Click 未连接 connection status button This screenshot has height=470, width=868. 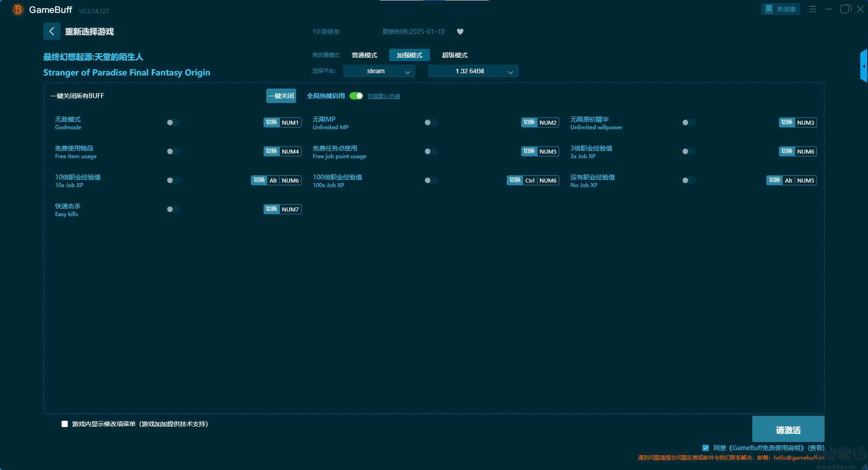(x=780, y=9)
